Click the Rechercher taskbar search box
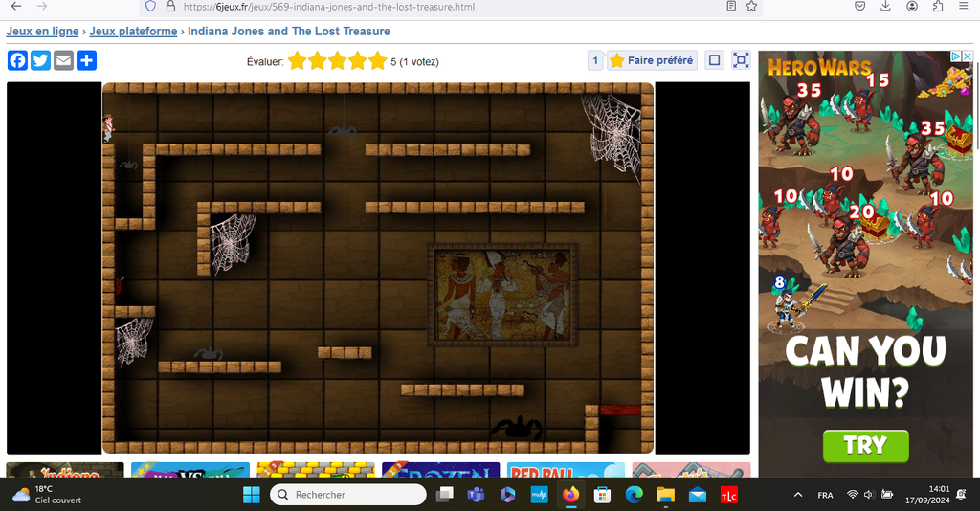The image size is (980, 511). click(348, 495)
